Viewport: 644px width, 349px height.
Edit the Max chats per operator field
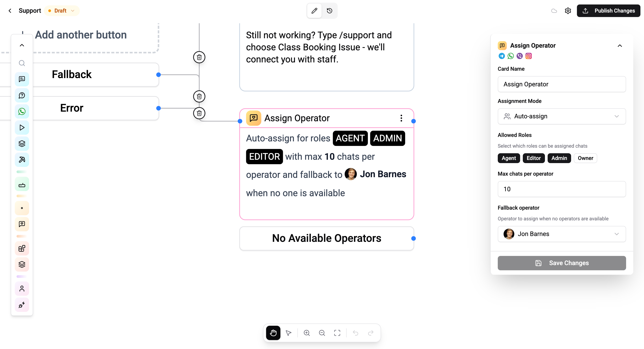pos(561,189)
